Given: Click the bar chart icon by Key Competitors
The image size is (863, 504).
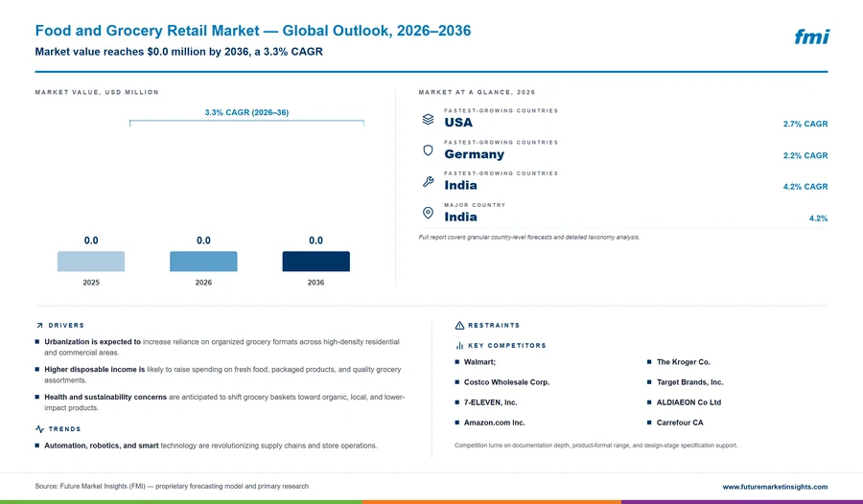Looking at the screenshot, I should (x=459, y=346).
